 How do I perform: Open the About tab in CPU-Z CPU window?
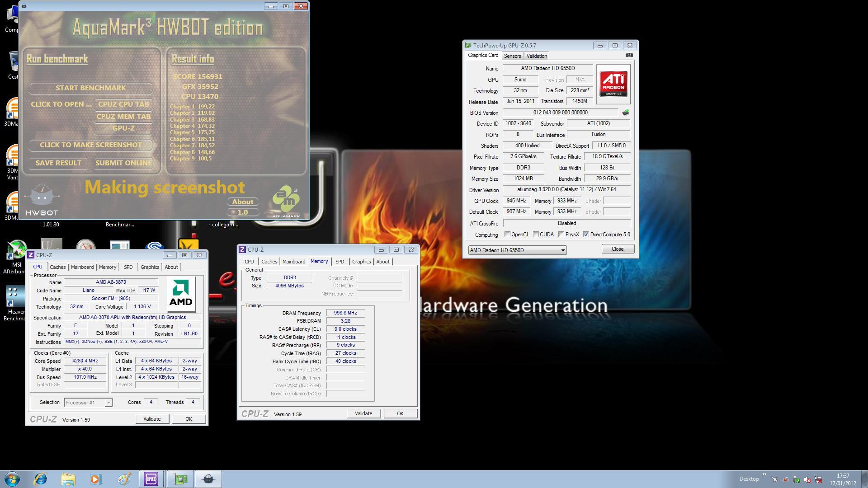tap(171, 267)
